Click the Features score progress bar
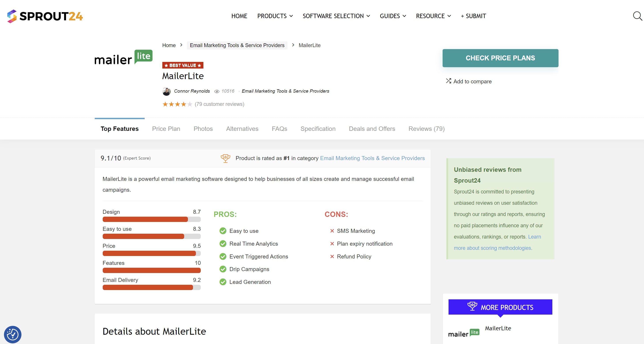The width and height of the screenshot is (644, 344). coord(152,270)
